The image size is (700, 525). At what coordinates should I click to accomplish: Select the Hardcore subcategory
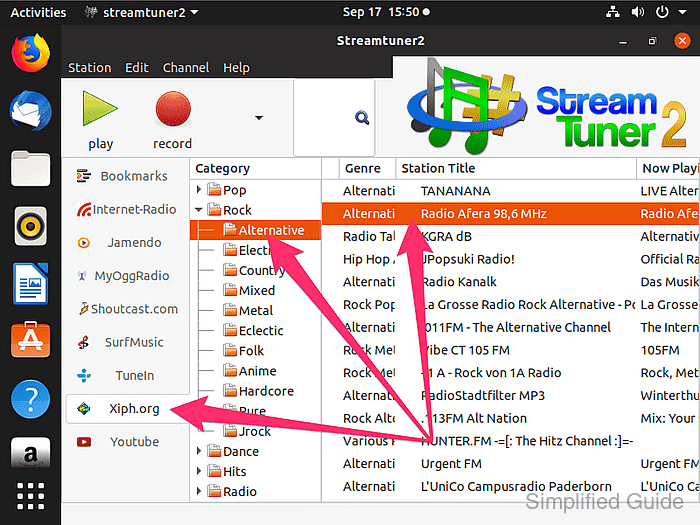(267, 391)
